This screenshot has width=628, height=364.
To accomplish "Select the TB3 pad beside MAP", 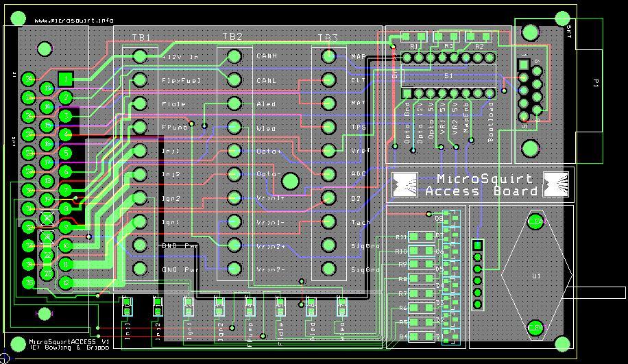I will [x=328, y=56].
